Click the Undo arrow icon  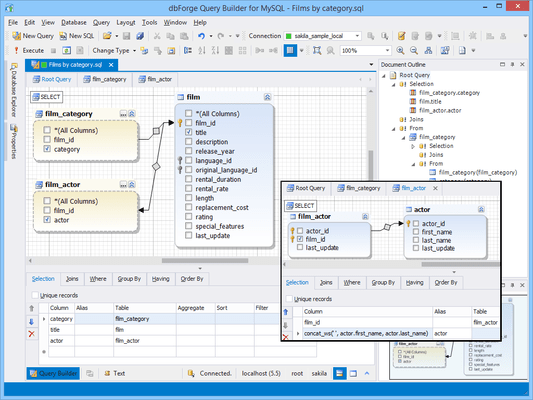[201, 36]
